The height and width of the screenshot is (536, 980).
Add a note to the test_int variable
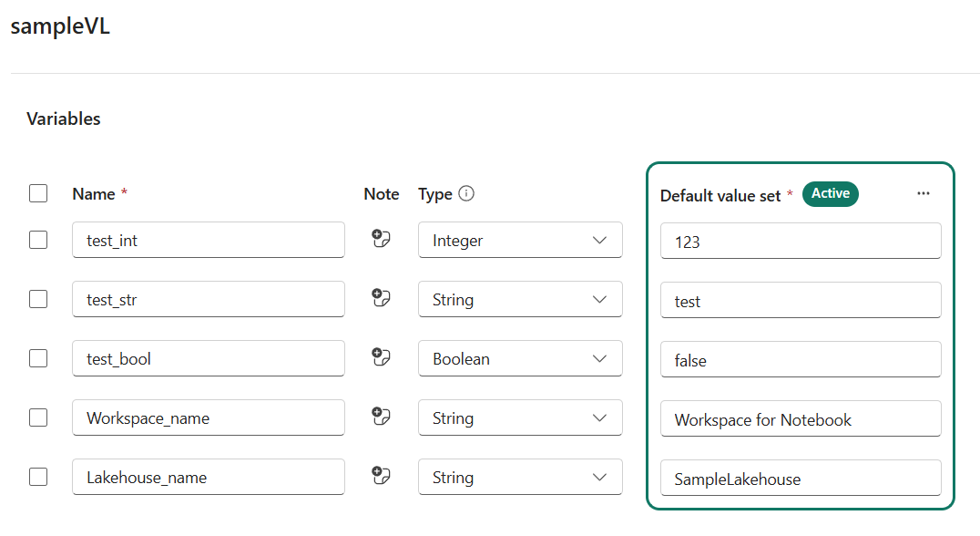point(382,240)
